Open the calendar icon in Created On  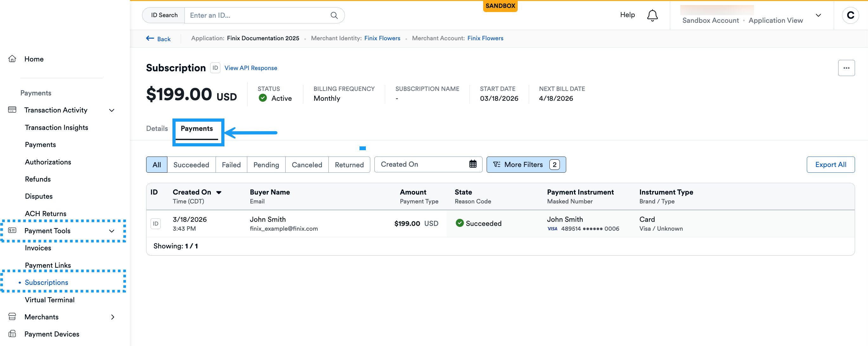(x=472, y=164)
